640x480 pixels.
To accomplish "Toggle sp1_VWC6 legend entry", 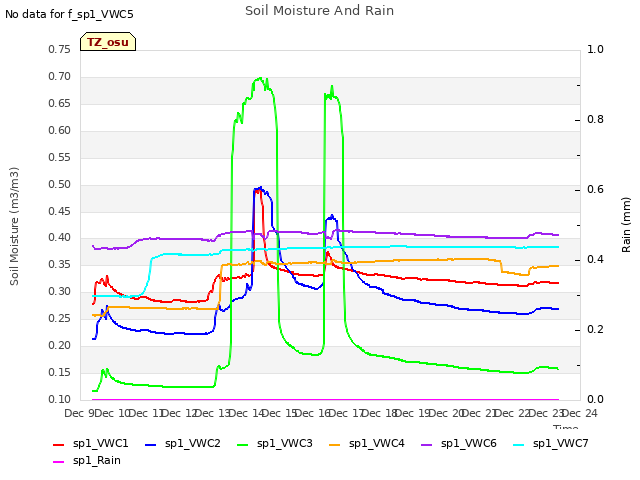I will pyautogui.click(x=459, y=444).
